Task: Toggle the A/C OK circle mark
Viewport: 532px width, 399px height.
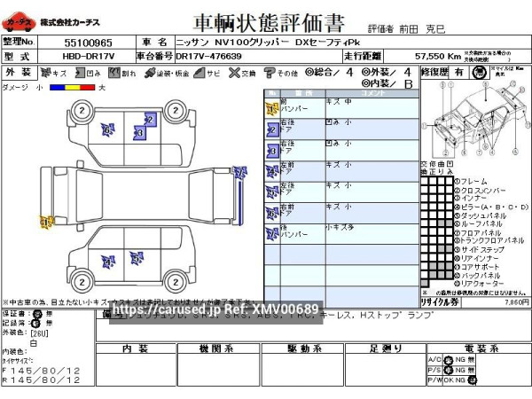Action: (449, 359)
